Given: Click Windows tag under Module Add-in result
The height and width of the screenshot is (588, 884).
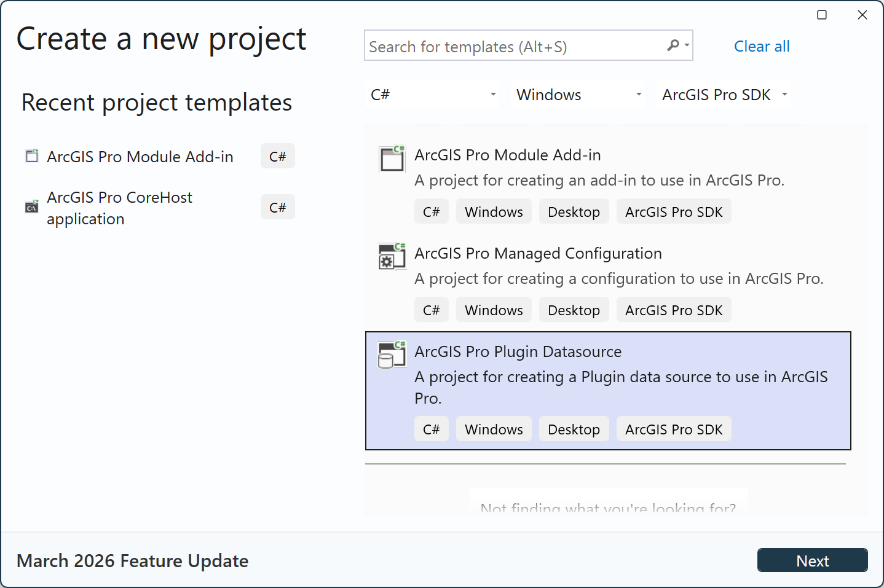Looking at the screenshot, I should [494, 211].
